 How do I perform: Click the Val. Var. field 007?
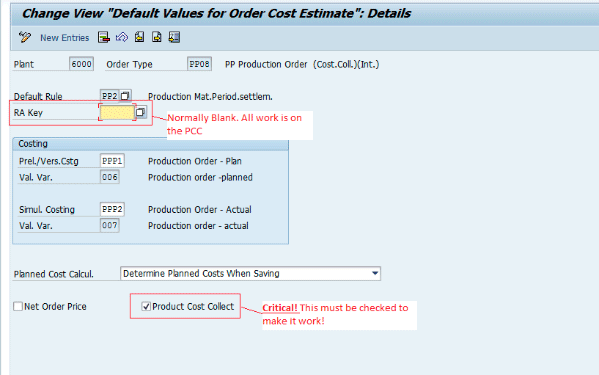coord(110,225)
